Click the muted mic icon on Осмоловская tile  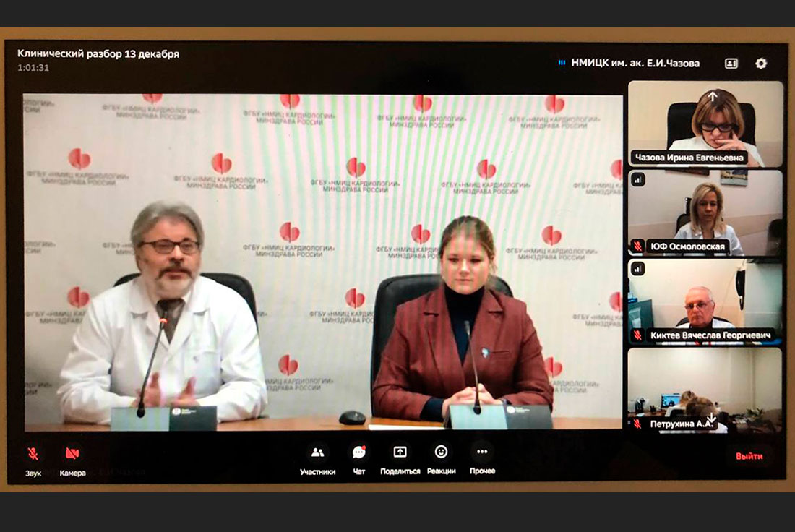[638, 246]
